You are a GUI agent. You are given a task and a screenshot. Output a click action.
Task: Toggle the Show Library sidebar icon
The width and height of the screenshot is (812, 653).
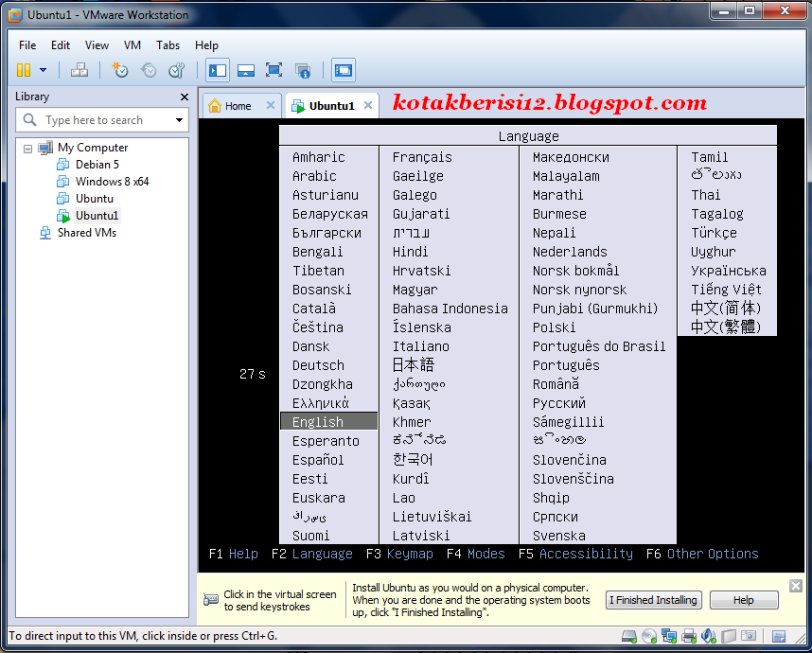[218, 70]
